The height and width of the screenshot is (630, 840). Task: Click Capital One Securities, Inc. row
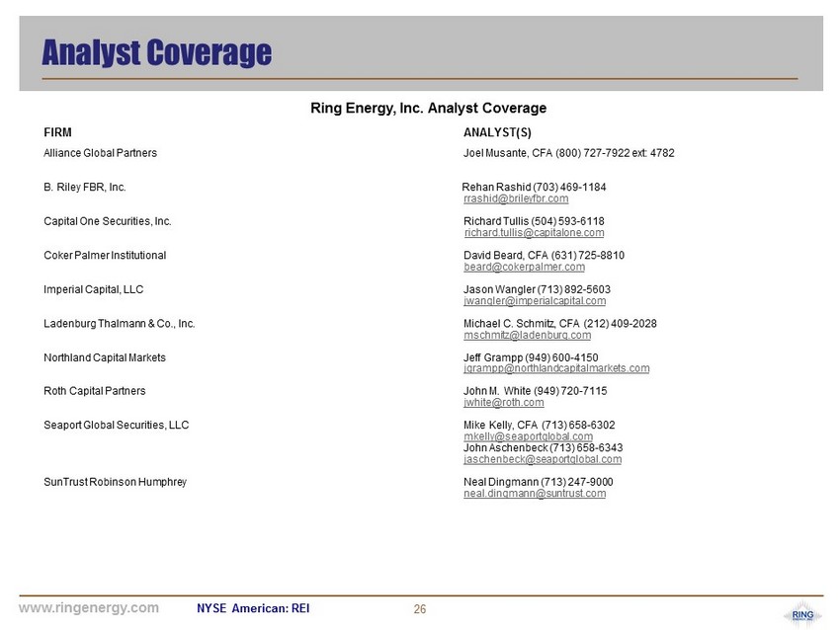(x=107, y=221)
